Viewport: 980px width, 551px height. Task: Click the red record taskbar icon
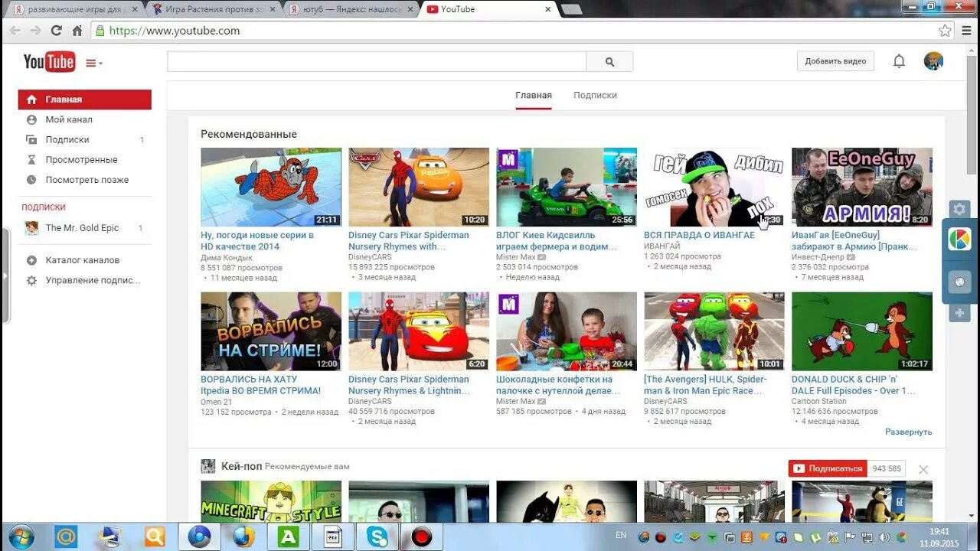[x=421, y=536]
